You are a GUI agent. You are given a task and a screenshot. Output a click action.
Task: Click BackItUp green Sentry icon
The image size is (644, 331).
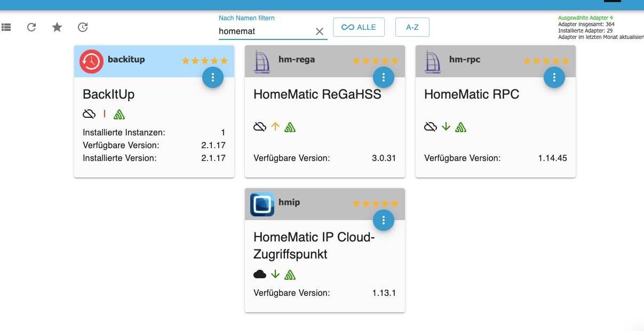(x=119, y=114)
